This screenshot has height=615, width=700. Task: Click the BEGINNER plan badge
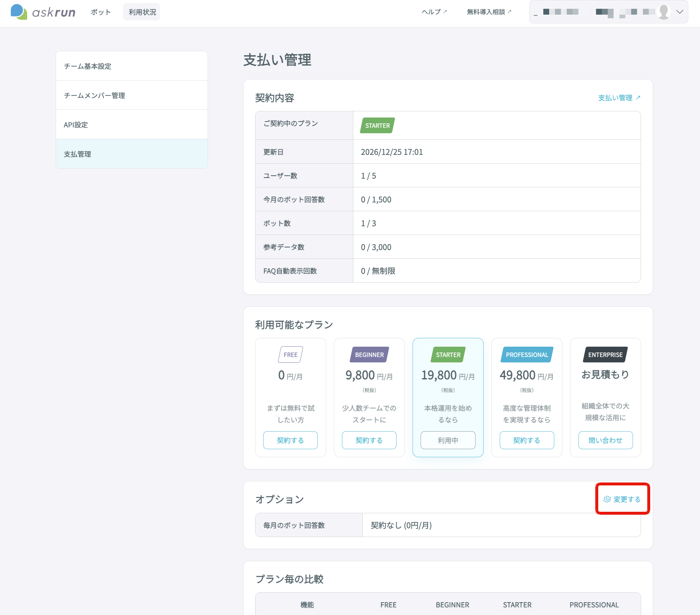(x=369, y=355)
